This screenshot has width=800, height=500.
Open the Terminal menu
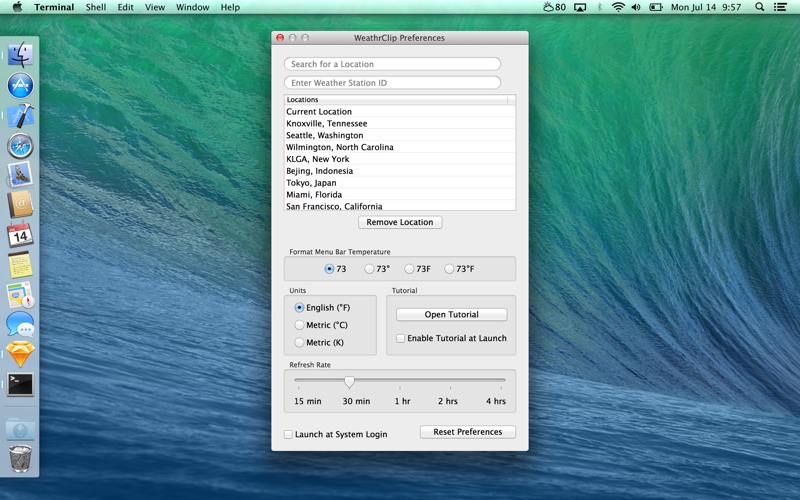point(54,7)
